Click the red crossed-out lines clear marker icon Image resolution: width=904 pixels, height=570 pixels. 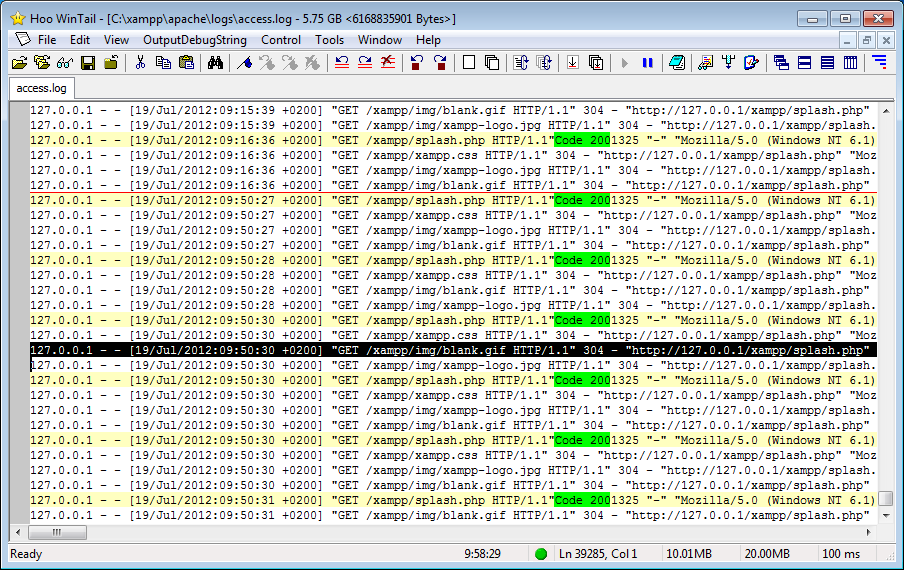pyautogui.click(x=388, y=62)
